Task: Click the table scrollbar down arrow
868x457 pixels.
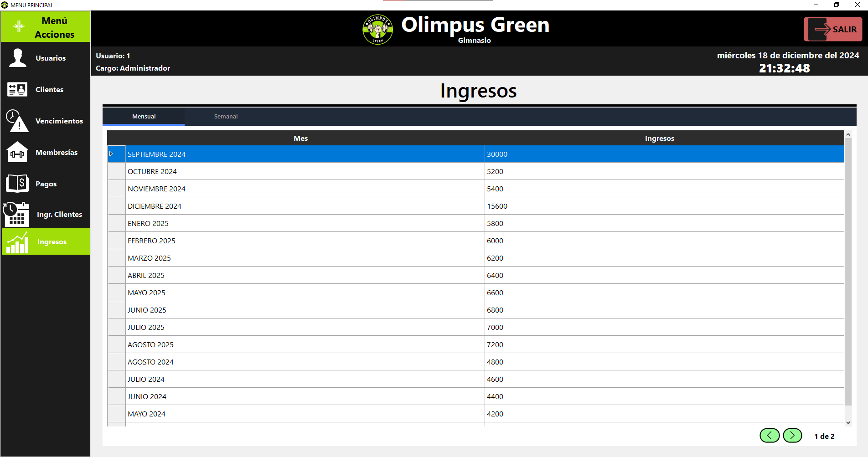Action: click(x=848, y=423)
